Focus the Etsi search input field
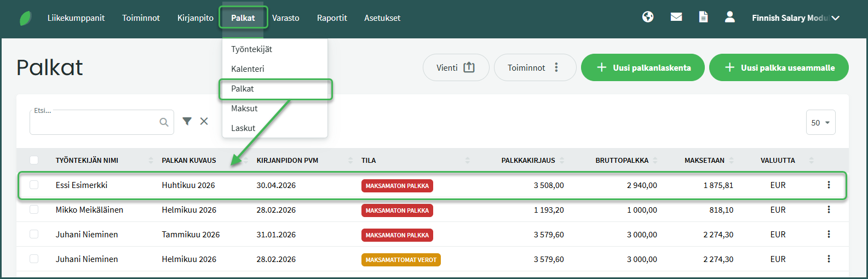Viewport: 868px width, 279px height. 94,123
